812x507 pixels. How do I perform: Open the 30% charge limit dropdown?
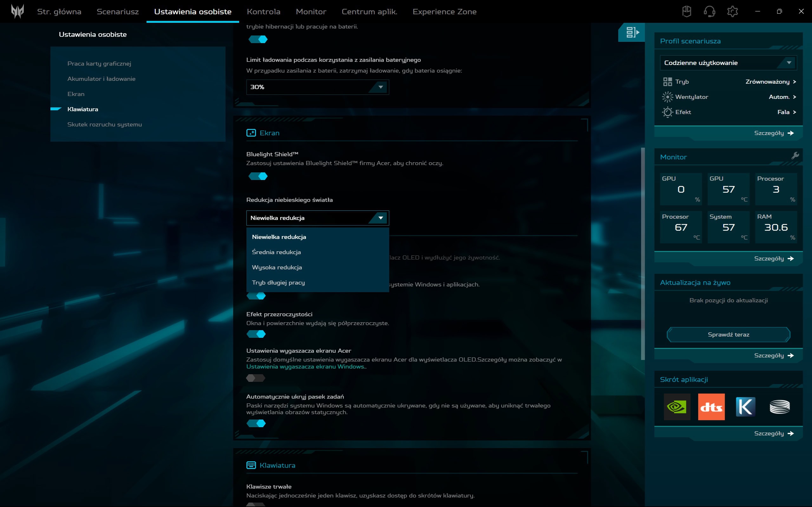[x=317, y=87]
